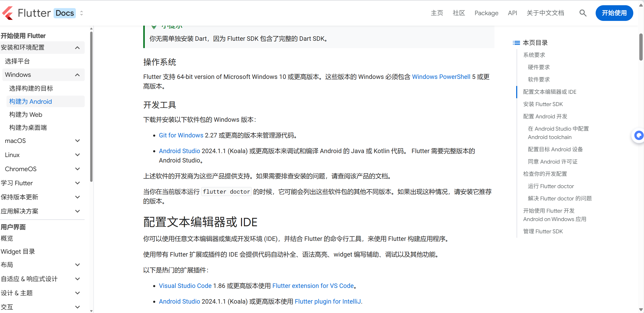Open the Visual Studio Code link

185,286
